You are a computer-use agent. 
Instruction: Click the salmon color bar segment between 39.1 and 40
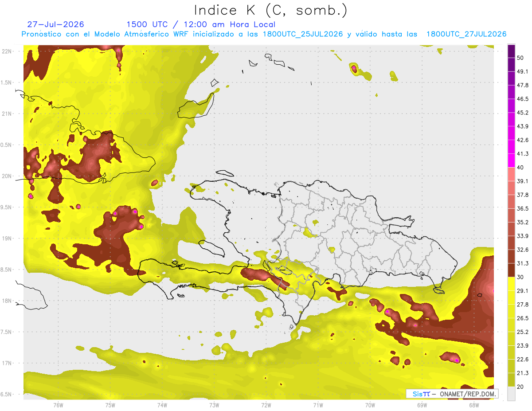[511, 174]
